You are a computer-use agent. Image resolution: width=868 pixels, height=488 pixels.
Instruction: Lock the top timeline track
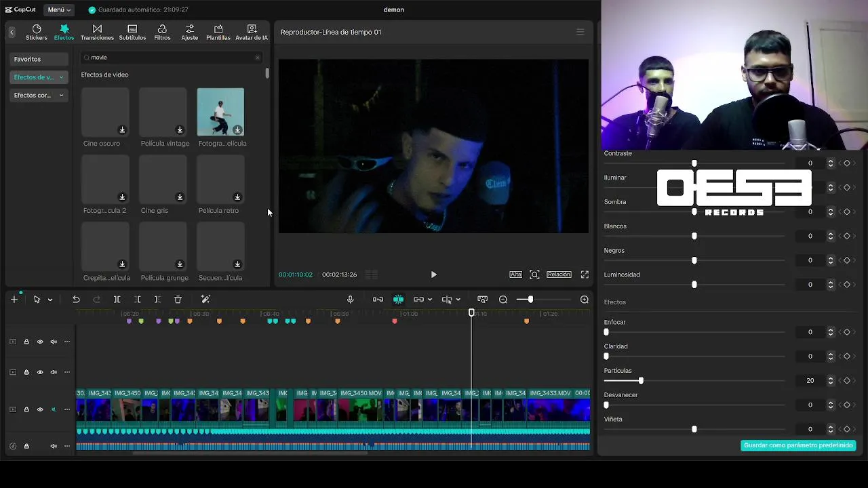pyautogui.click(x=26, y=342)
